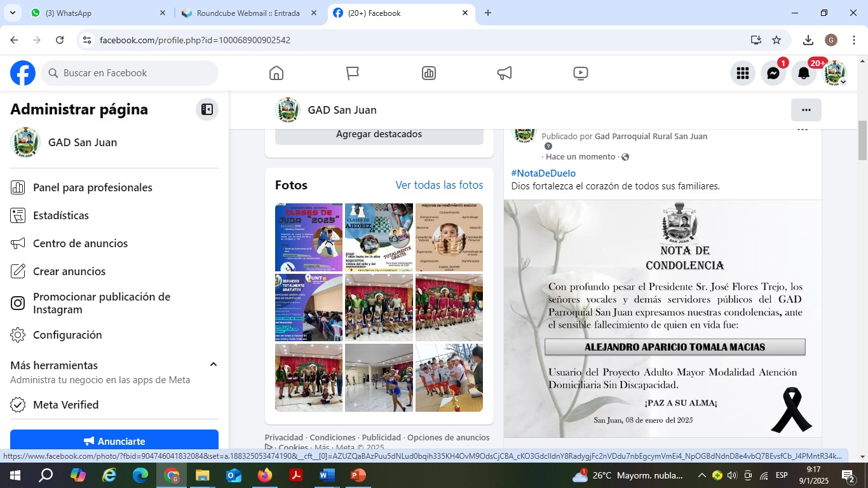Open the page options three-dot menu
Screen dimensions: 868x488
click(x=806, y=110)
